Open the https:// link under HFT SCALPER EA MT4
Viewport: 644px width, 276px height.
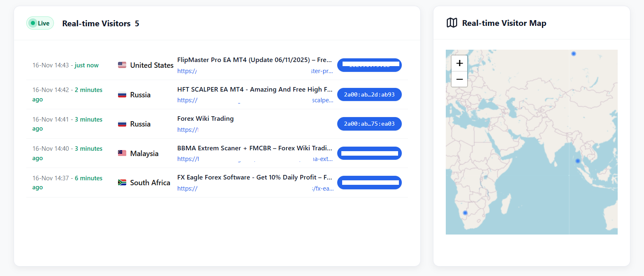point(187,100)
